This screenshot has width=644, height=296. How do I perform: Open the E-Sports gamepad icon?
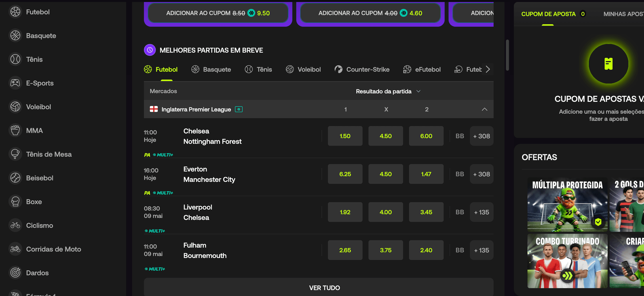(15, 83)
